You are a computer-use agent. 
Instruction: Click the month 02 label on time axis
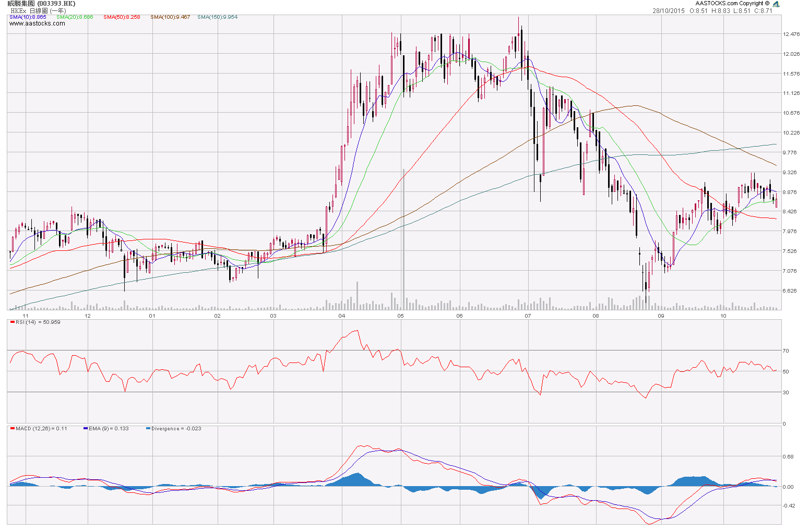pos(218,316)
